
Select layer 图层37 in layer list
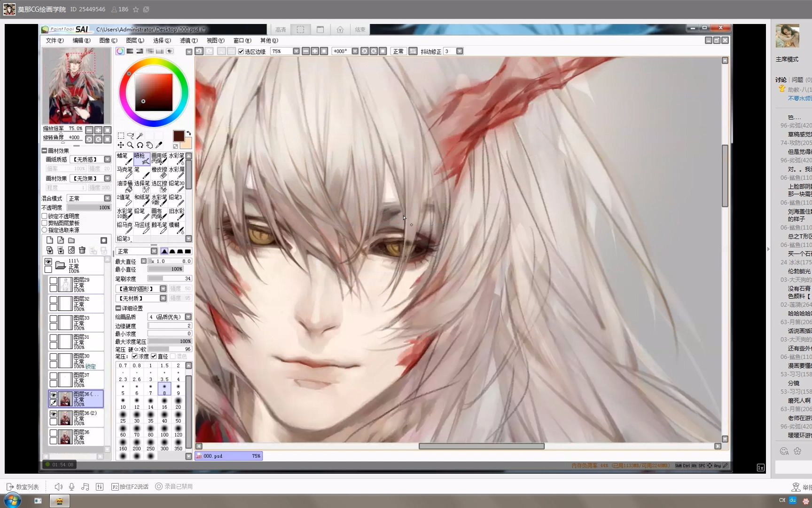[x=76, y=380]
